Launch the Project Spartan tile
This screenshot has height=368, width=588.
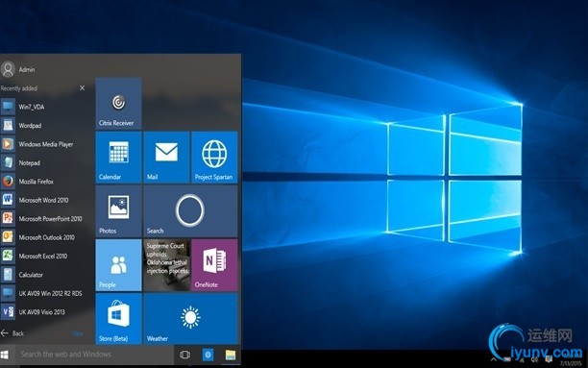click(214, 158)
